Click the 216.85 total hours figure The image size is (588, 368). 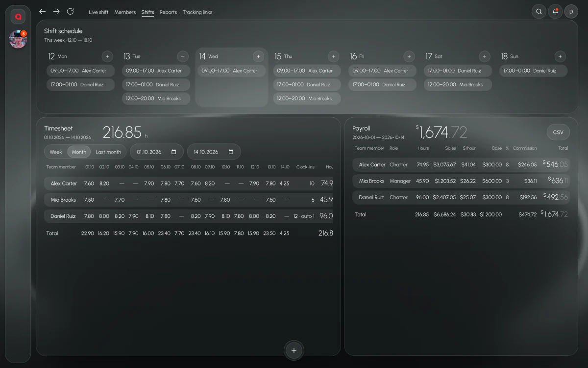pyautogui.click(x=122, y=132)
